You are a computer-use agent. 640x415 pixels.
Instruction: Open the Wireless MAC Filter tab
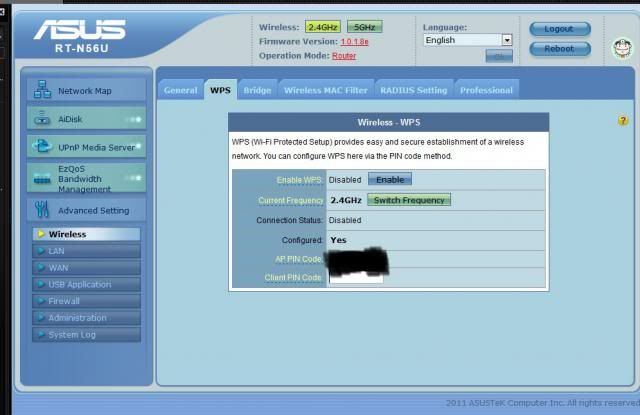click(x=326, y=90)
